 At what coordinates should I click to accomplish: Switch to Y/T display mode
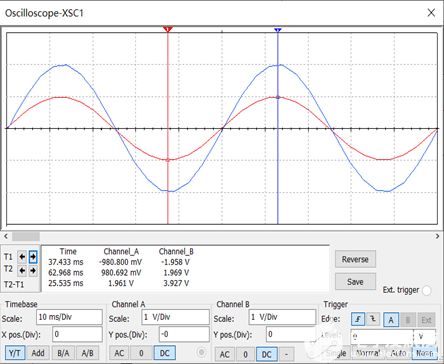pos(15,353)
